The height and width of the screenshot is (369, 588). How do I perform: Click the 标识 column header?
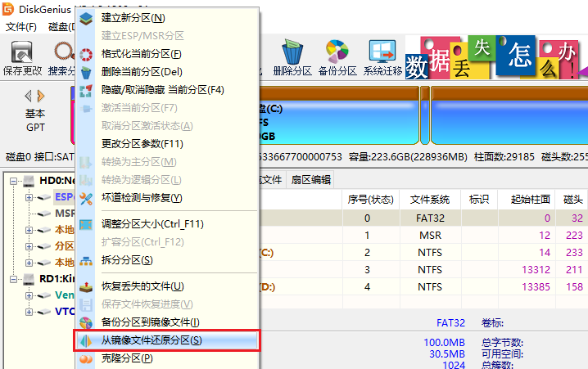coord(479,200)
